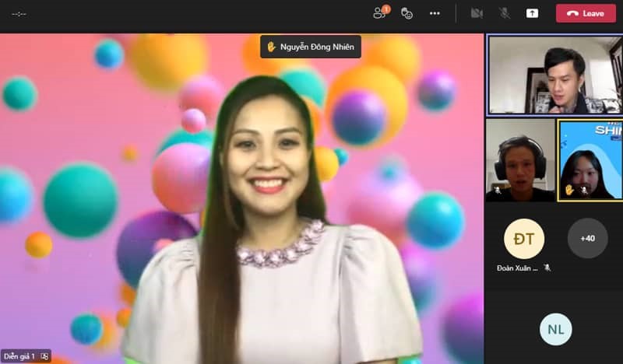Expand the +40 more participants overflow
The width and height of the screenshot is (623, 364).
pos(587,239)
